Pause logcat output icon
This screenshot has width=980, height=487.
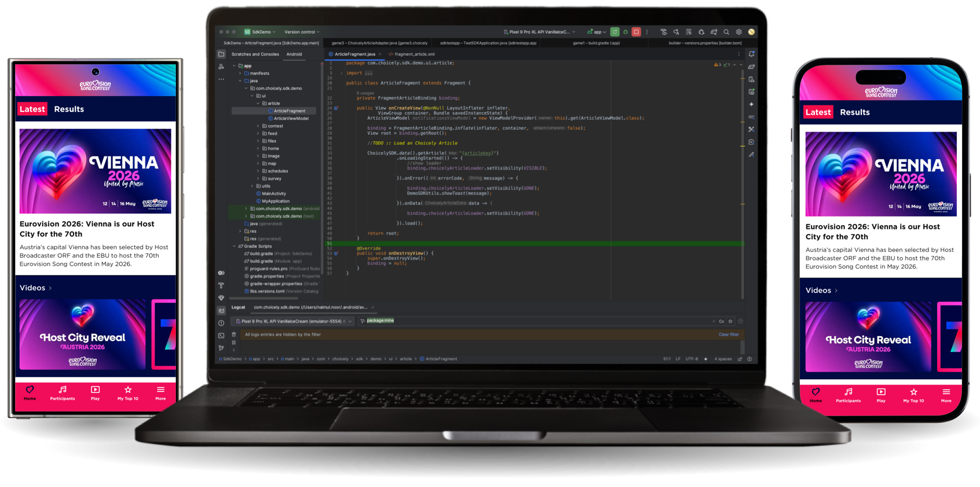(x=234, y=342)
